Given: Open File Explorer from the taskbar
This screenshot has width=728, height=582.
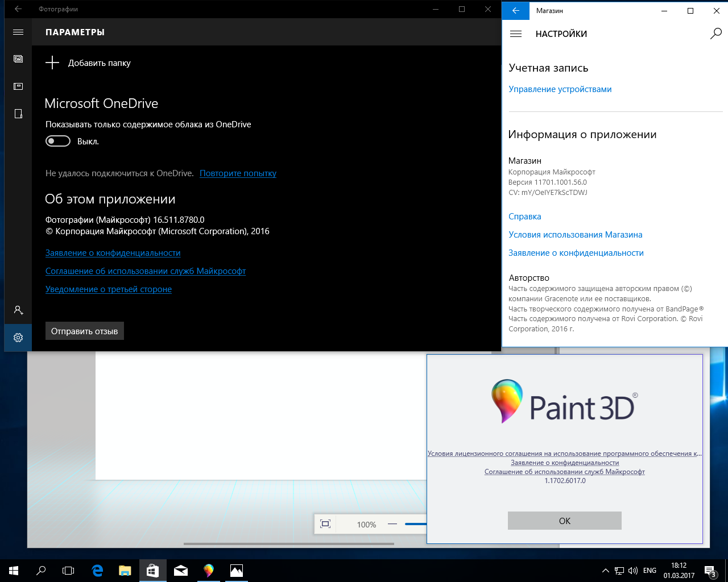Looking at the screenshot, I should 125,571.
